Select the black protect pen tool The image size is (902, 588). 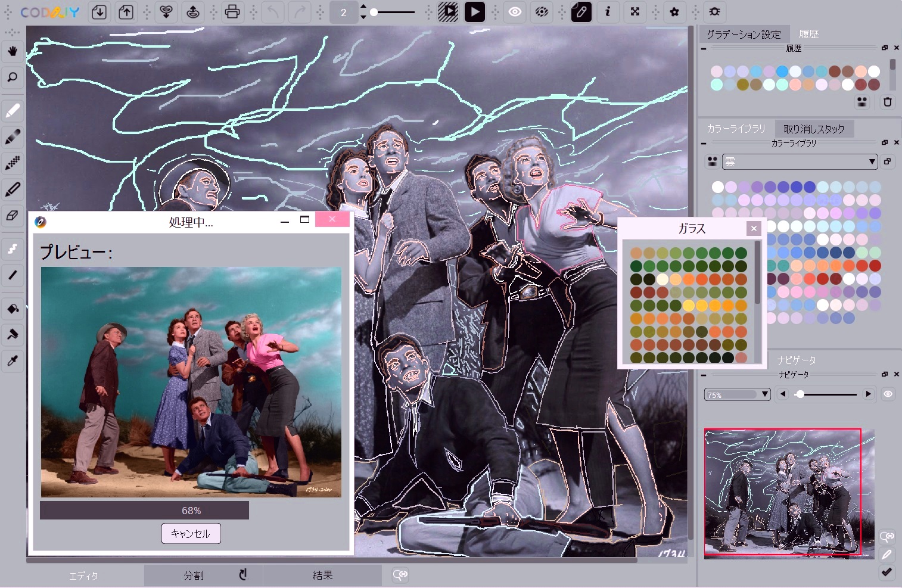[x=13, y=189]
